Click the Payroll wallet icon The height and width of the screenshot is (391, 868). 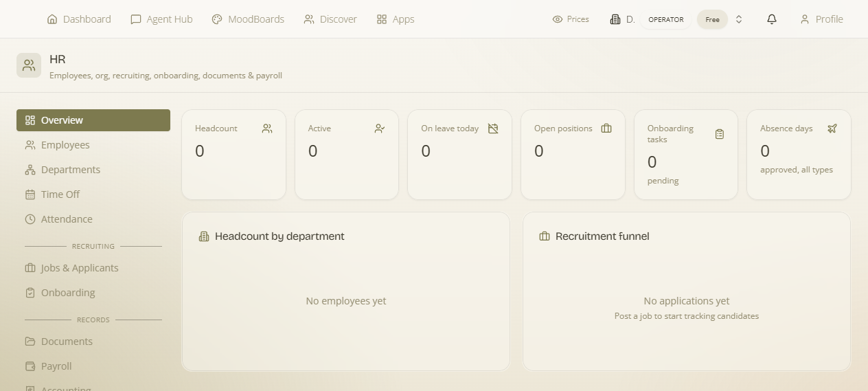coord(30,366)
